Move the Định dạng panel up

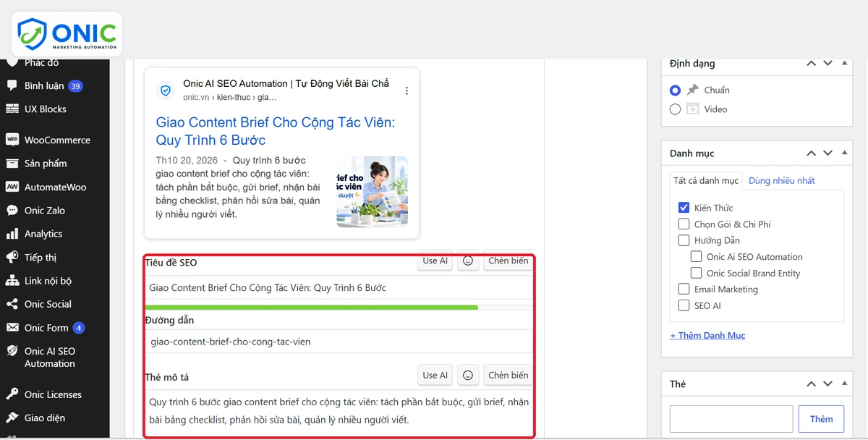(x=812, y=64)
